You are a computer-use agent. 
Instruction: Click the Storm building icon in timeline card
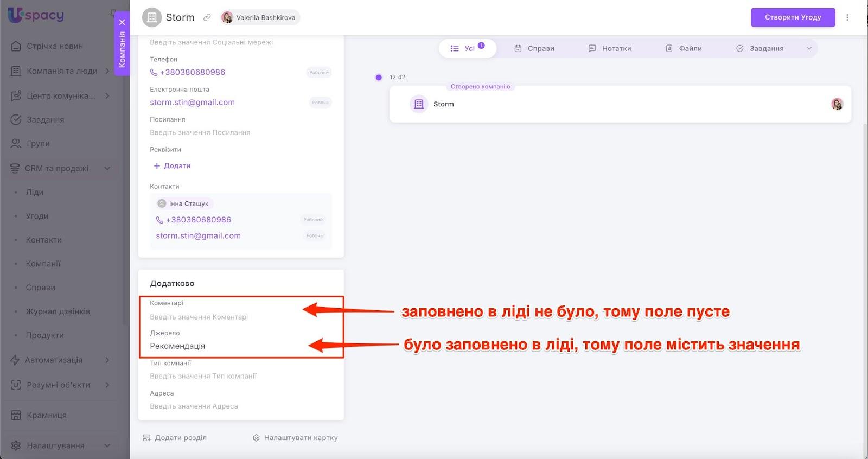[419, 104]
